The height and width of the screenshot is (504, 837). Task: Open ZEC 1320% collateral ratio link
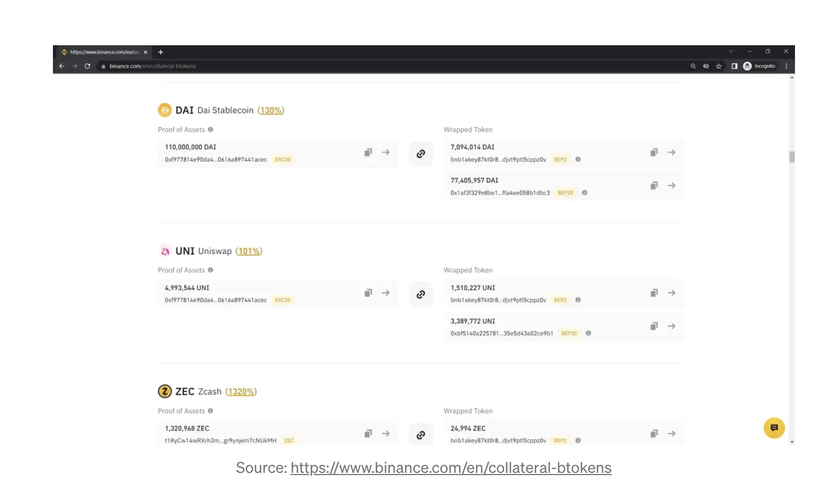pyautogui.click(x=241, y=392)
